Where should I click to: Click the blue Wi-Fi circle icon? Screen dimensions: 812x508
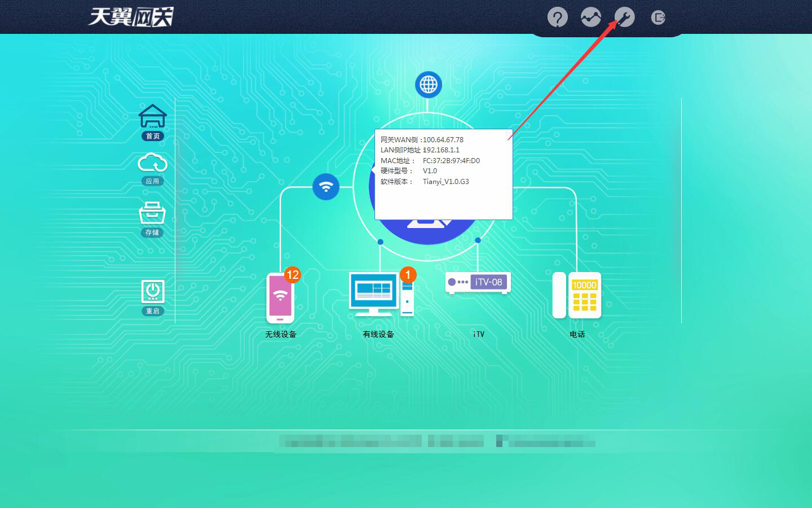tap(326, 186)
